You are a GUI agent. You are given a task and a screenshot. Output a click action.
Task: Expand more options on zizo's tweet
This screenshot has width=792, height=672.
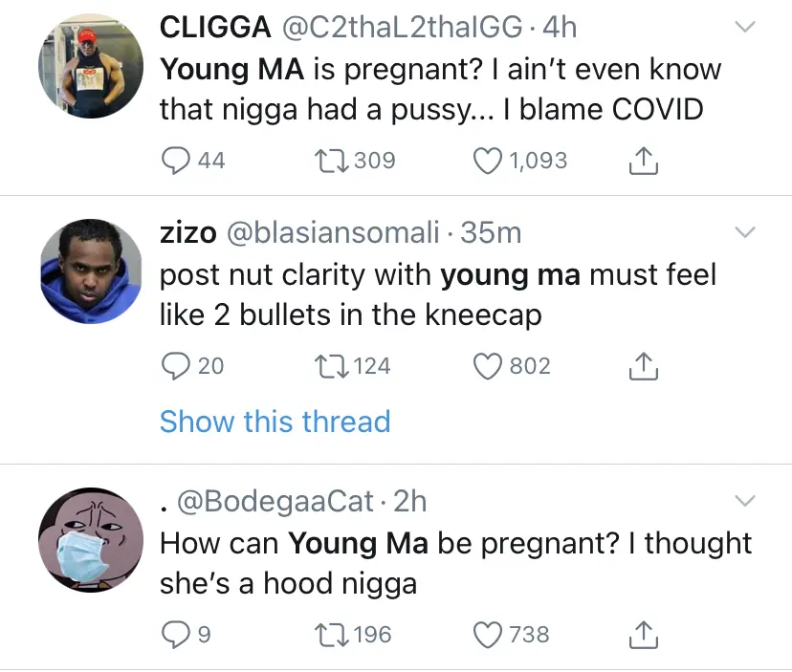743,232
